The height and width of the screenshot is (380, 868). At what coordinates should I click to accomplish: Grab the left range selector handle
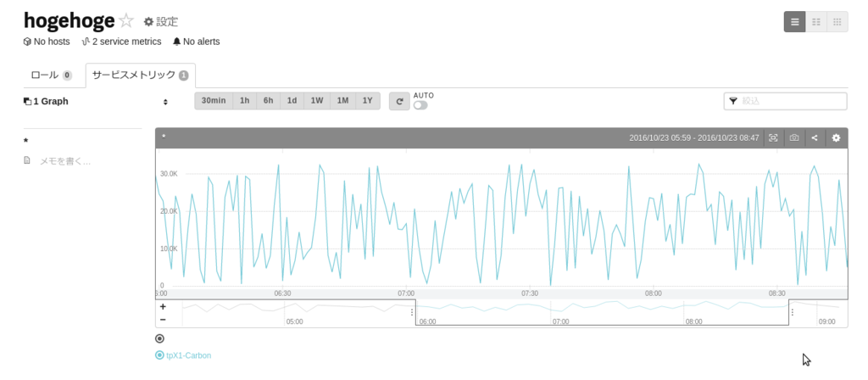click(x=412, y=312)
